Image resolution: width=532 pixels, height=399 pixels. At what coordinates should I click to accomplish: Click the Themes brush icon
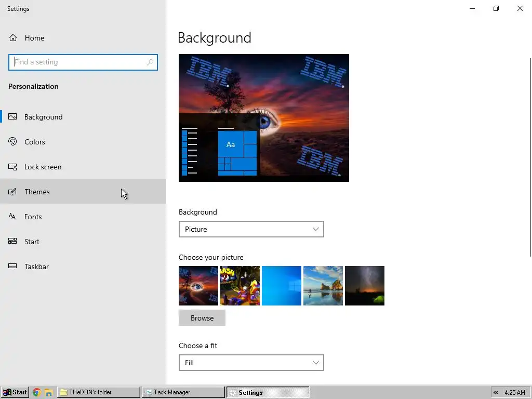coord(12,192)
